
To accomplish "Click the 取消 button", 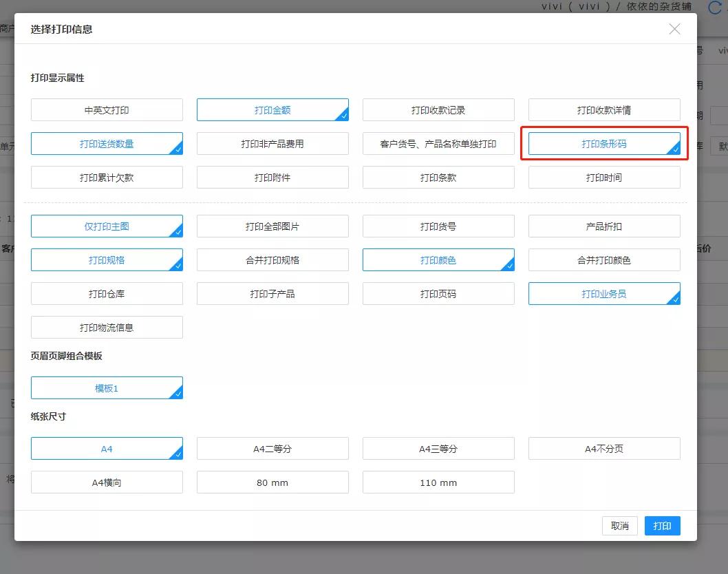I will [x=619, y=526].
